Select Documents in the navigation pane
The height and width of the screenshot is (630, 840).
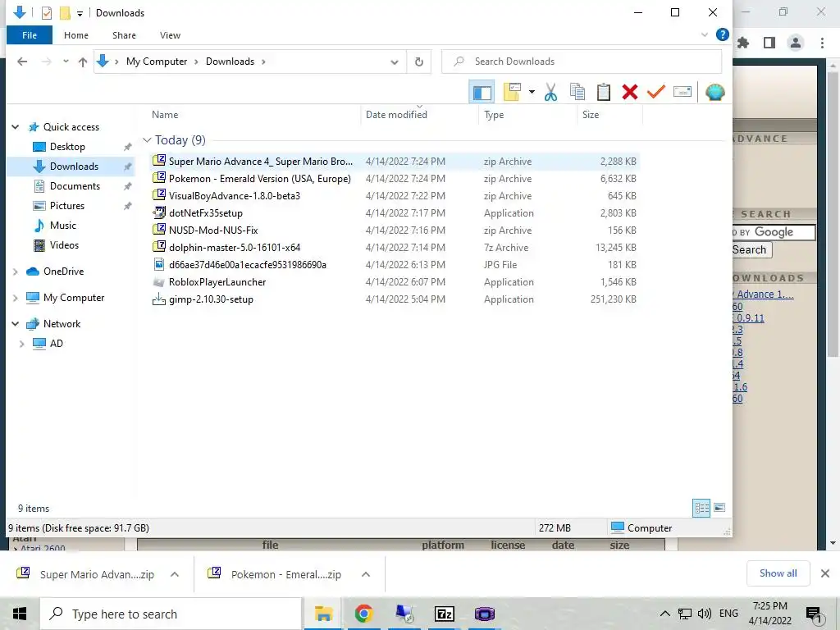(x=75, y=186)
